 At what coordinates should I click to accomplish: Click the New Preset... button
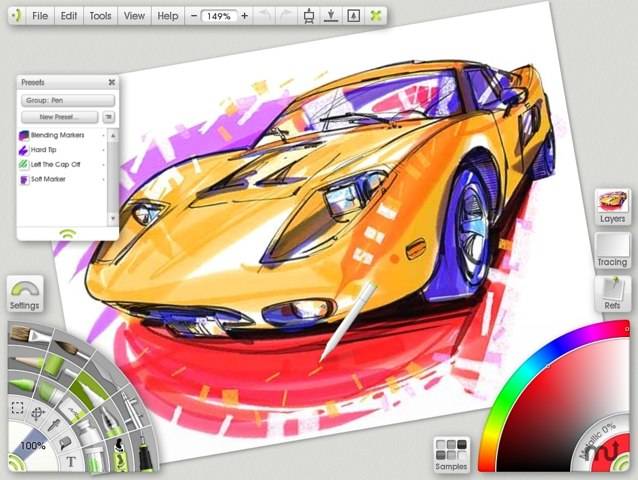pyautogui.click(x=59, y=117)
